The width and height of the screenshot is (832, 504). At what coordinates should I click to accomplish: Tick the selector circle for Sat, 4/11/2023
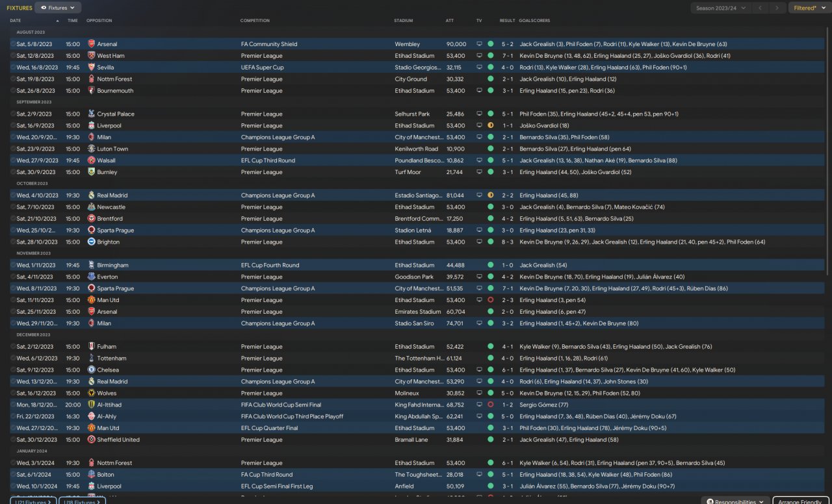coord(13,277)
